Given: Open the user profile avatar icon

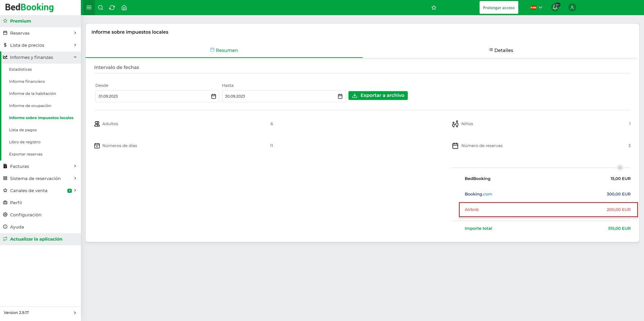Looking at the screenshot, I should point(572,7).
